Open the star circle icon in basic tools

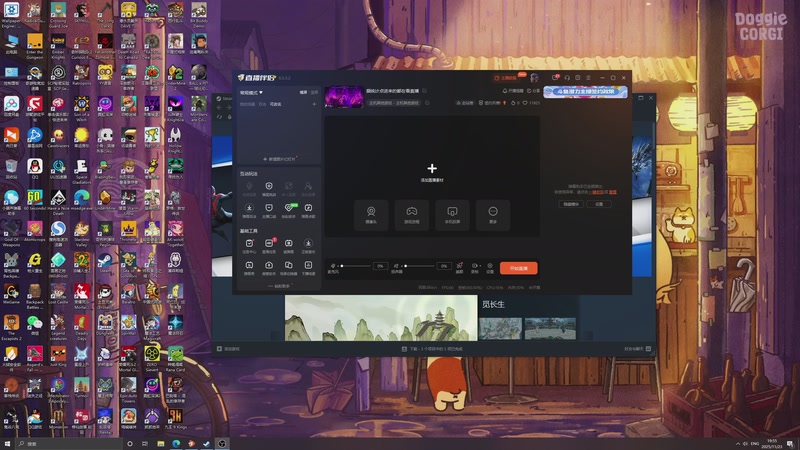tap(308, 245)
